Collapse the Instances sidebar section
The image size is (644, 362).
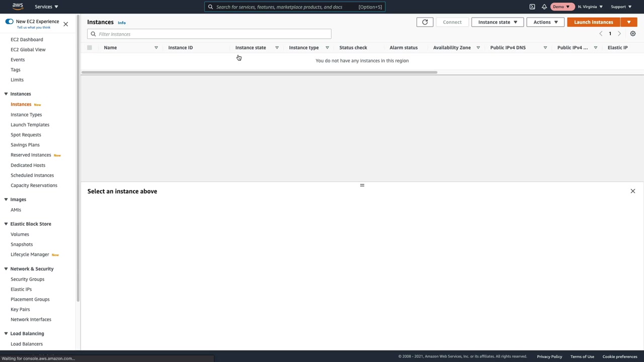click(6, 94)
